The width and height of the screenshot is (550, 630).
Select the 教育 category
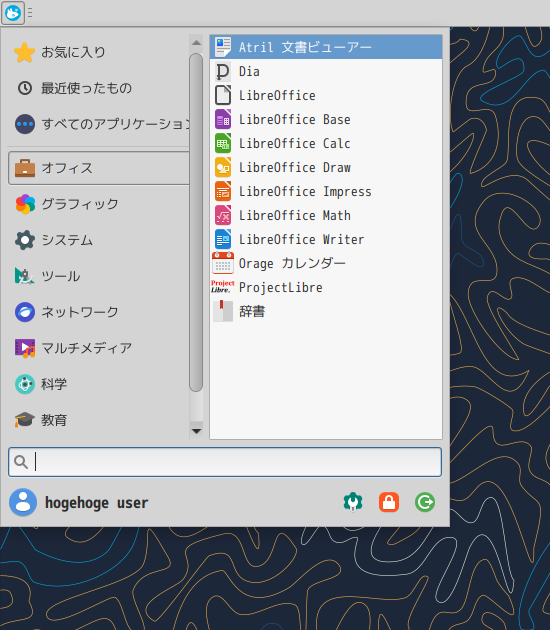(x=98, y=420)
